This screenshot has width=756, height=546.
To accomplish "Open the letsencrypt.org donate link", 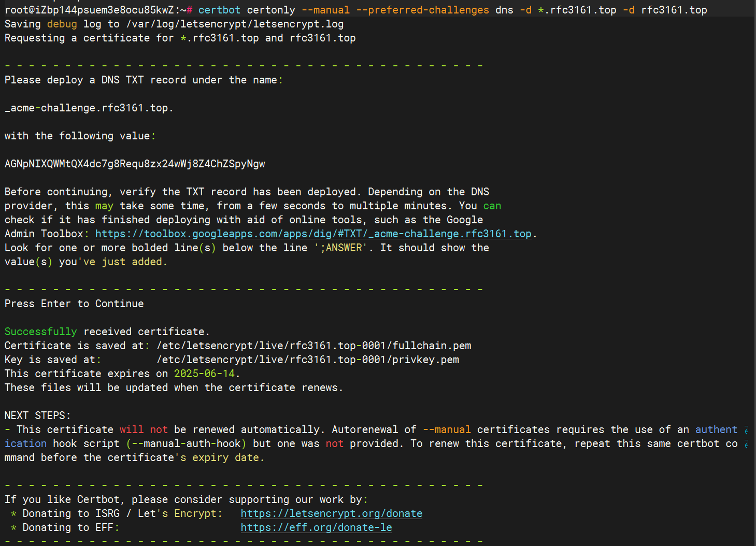I will 331,513.
